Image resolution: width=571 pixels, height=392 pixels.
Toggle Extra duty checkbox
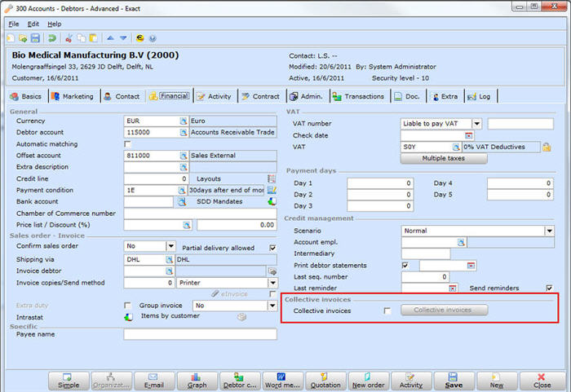[x=127, y=306]
